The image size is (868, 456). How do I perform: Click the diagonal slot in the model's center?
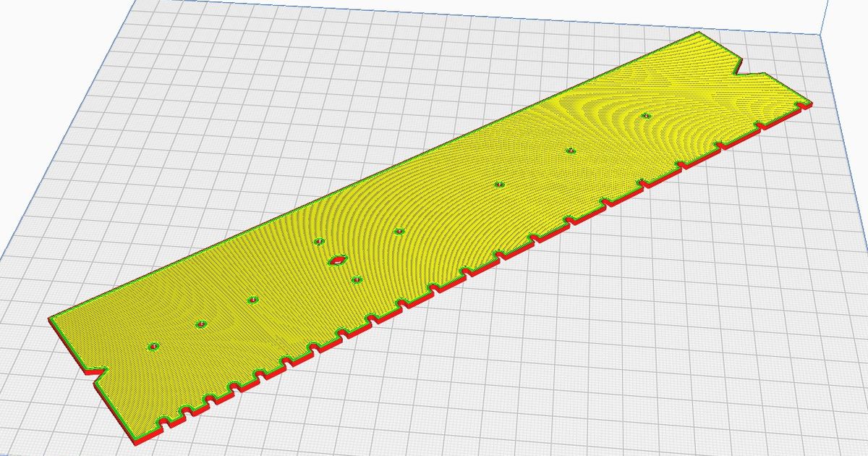point(336,259)
